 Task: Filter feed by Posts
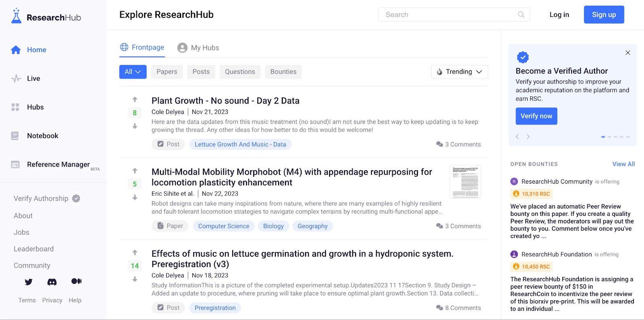point(201,72)
